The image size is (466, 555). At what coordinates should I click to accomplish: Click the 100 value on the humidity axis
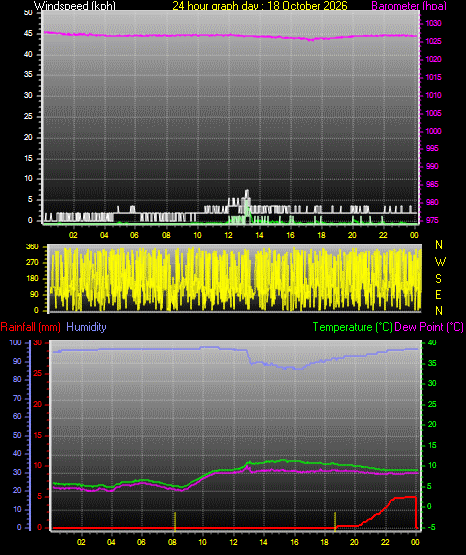pyautogui.click(x=16, y=343)
